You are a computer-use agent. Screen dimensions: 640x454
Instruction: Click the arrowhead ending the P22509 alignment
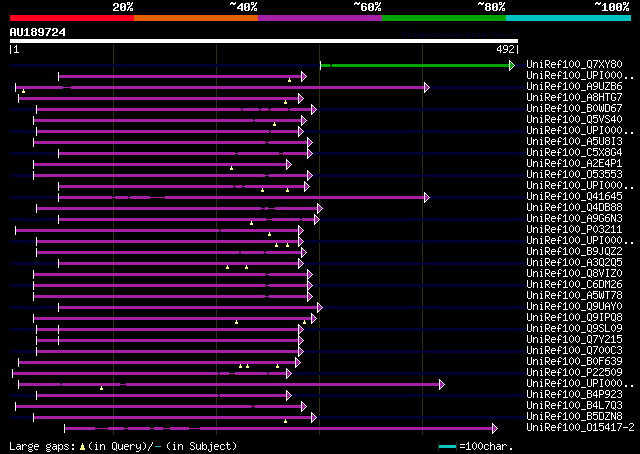coord(289,374)
